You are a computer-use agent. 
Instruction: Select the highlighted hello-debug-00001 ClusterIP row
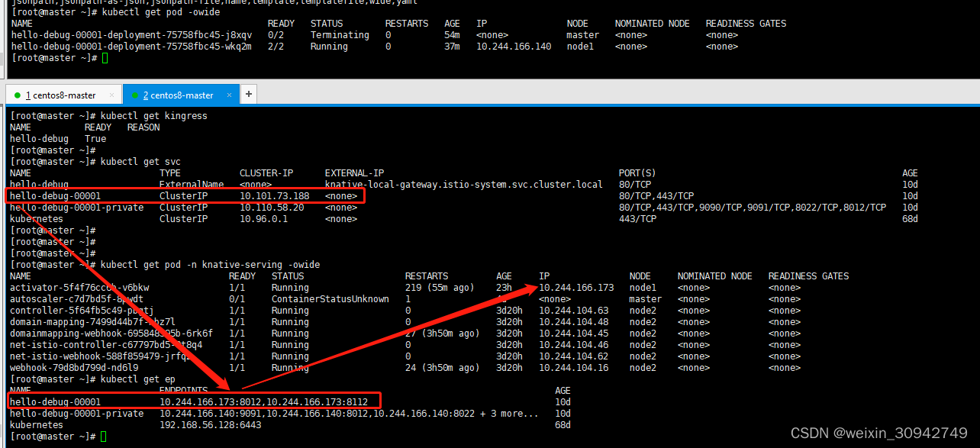coord(183,195)
